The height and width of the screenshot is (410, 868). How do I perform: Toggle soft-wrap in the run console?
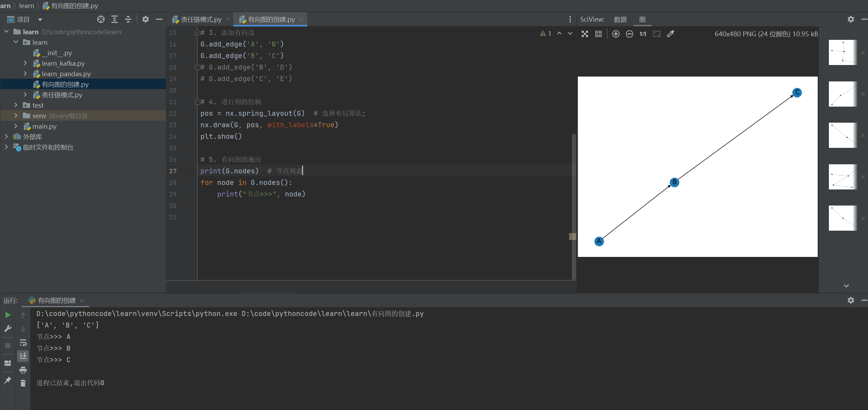[x=23, y=343]
